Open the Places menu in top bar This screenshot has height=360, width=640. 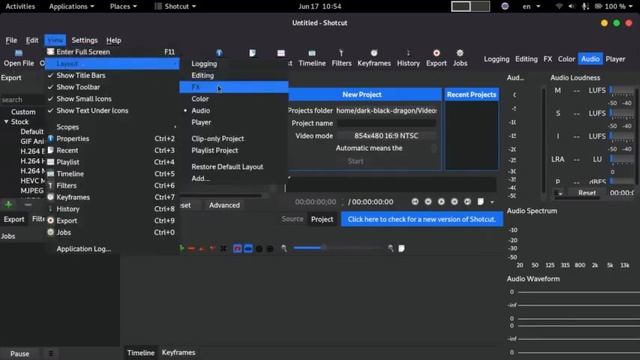tap(123, 6)
